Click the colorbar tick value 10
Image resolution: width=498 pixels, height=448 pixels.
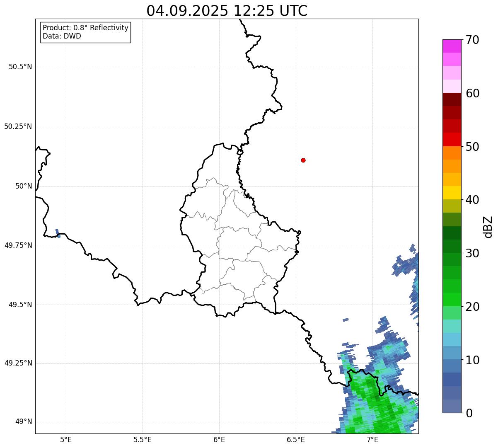(x=472, y=360)
